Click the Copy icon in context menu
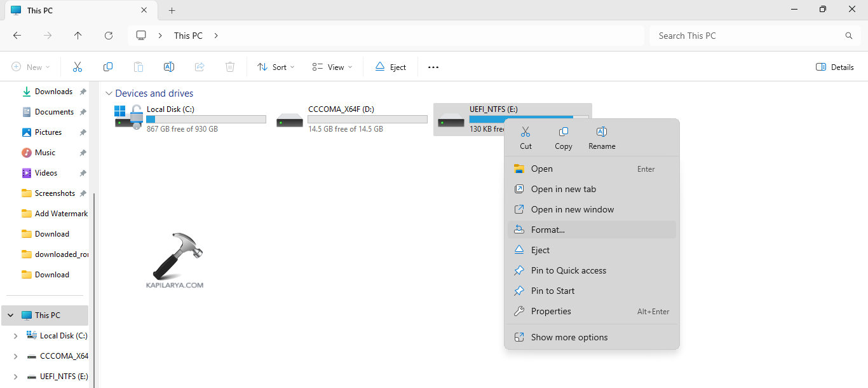Screen dimensions: 868x388 [x=563, y=137]
